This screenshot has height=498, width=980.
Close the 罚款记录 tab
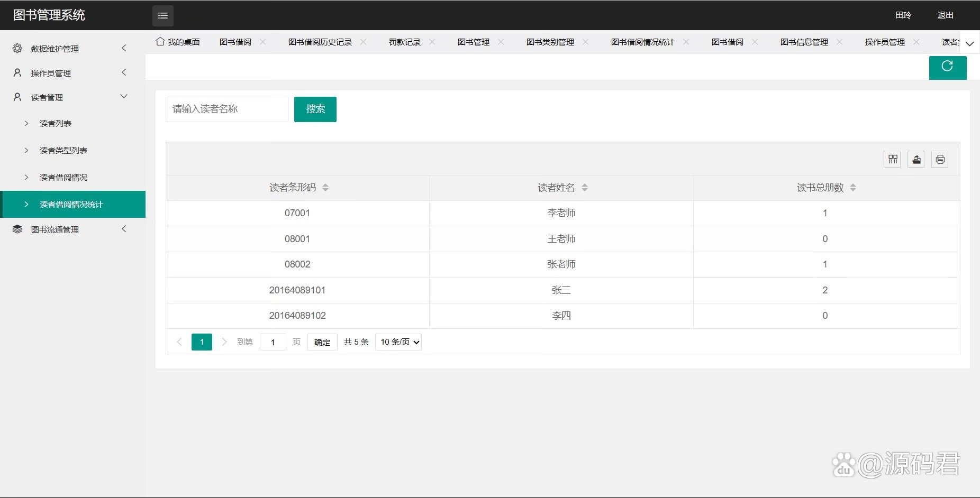(x=432, y=42)
